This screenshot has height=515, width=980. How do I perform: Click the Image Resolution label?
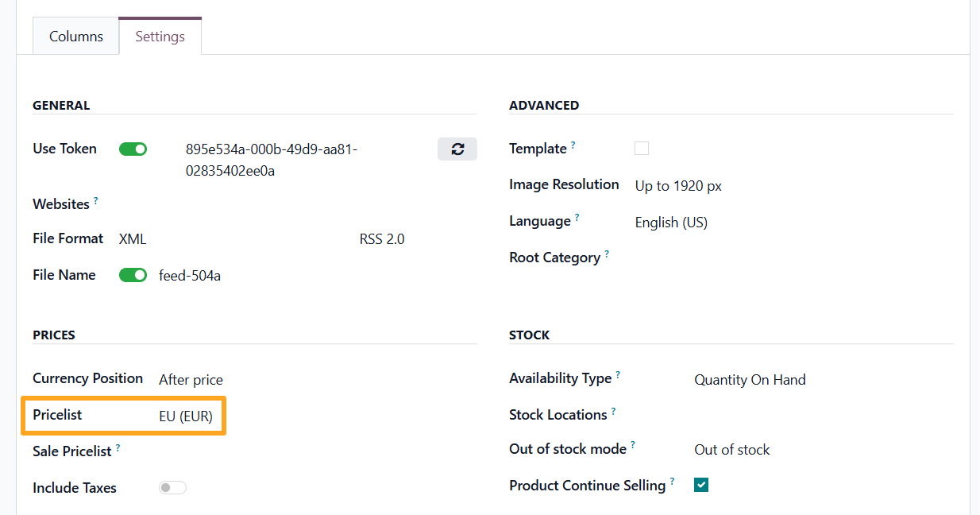(x=564, y=184)
